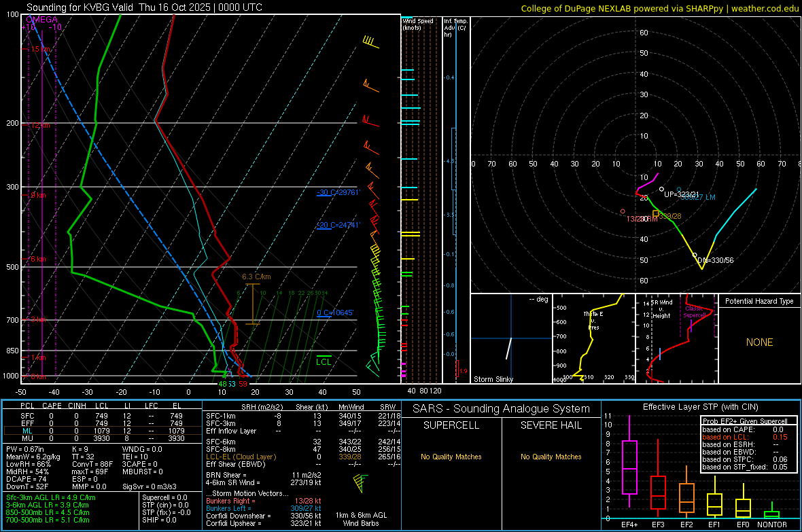Image resolution: width=802 pixels, height=532 pixels.
Task: Click the 'SR Wind v. Height' plot label
Action: click(662, 309)
